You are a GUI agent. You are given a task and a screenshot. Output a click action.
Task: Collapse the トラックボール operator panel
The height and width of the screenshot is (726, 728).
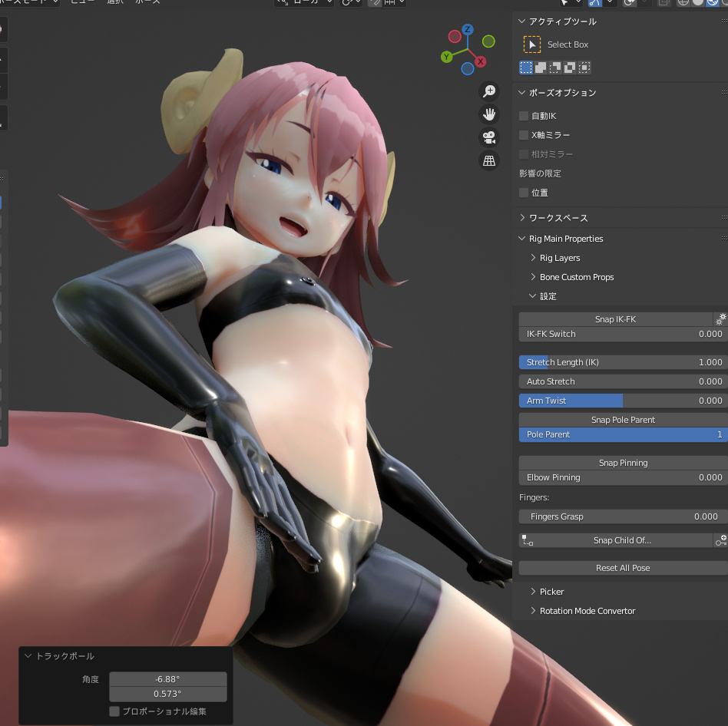click(28, 656)
